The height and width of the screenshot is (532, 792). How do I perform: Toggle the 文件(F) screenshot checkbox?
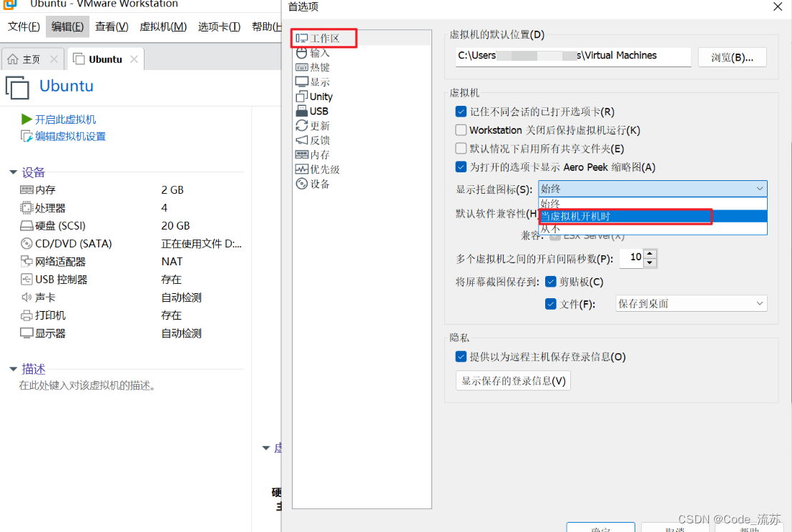(x=551, y=304)
